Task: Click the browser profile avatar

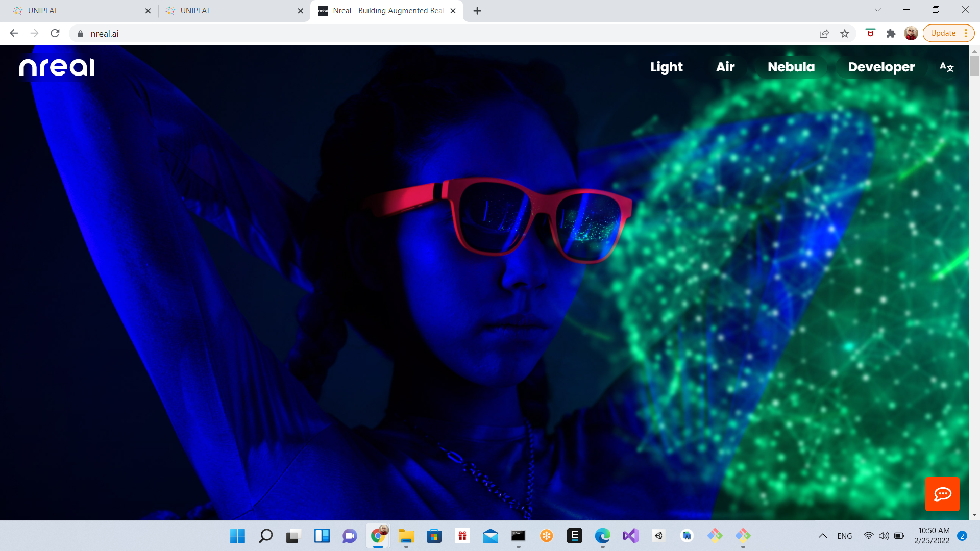Action: tap(911, 33)
